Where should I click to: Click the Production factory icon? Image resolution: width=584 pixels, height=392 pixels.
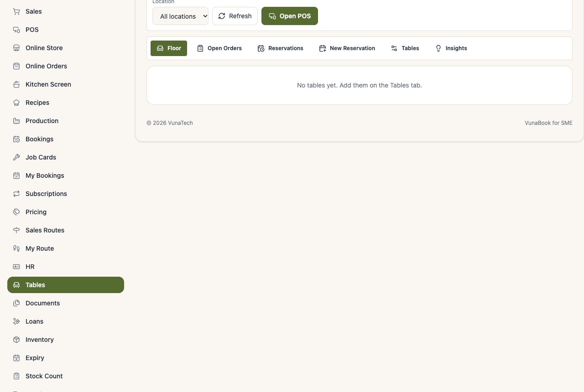pyautogui.click(x=16, y=121)
